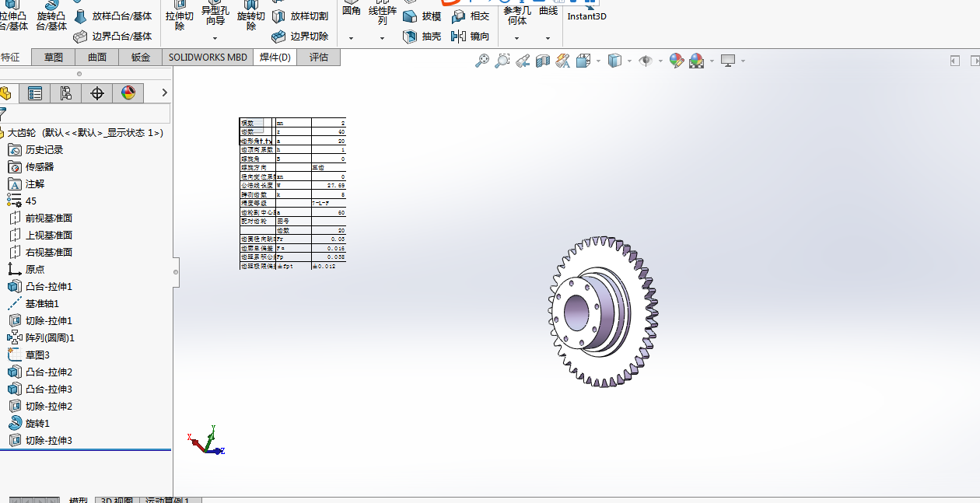Screen dimensions: 980x503
Task: Open the Hole Wizard dropdown arrow
Action: (x=215, y=37)
